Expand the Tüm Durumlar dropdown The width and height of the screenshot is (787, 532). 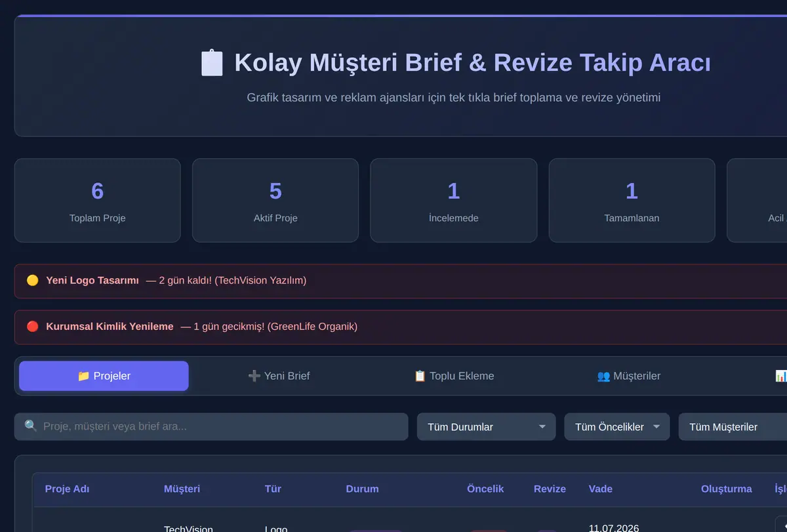click(486, 426)
